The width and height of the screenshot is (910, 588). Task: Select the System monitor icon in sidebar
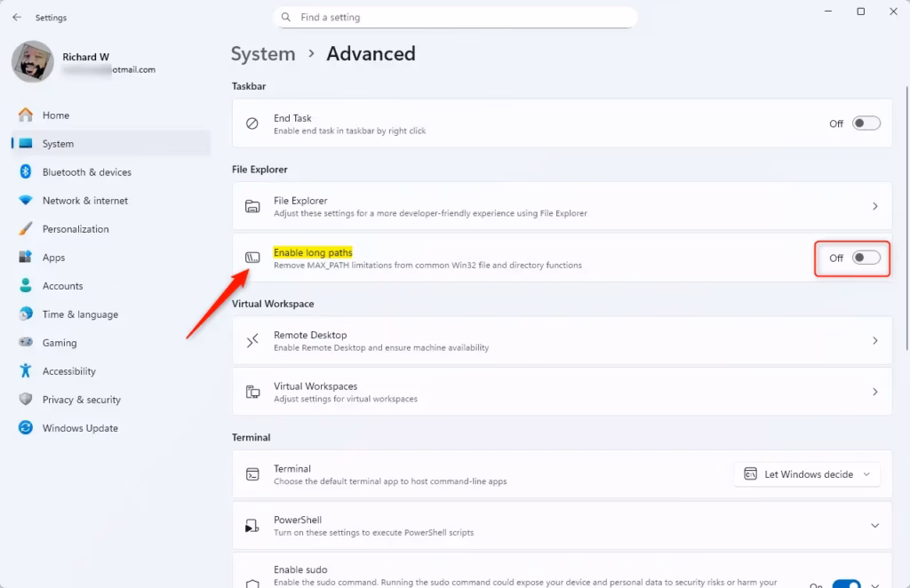tap(26, 143)
